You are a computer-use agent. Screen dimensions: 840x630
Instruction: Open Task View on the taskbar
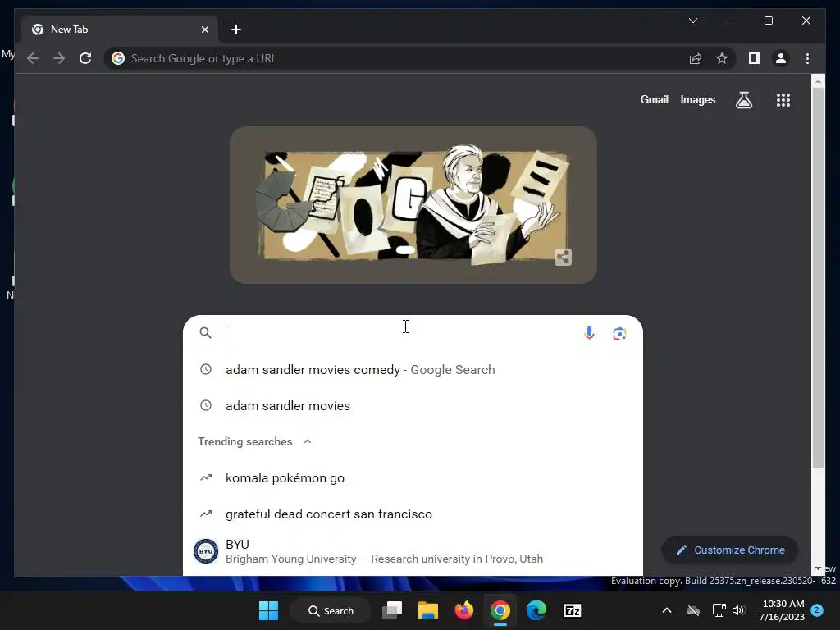pyautogui.click(x=392, y=610)
